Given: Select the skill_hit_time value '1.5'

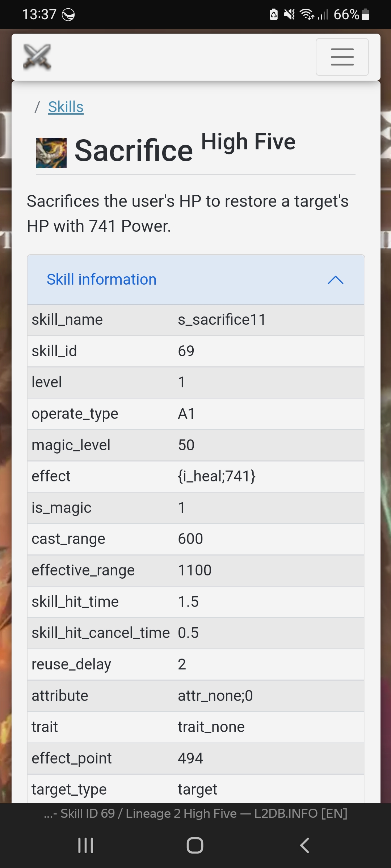Looking at the screenshot, I should tap(188, 602).
